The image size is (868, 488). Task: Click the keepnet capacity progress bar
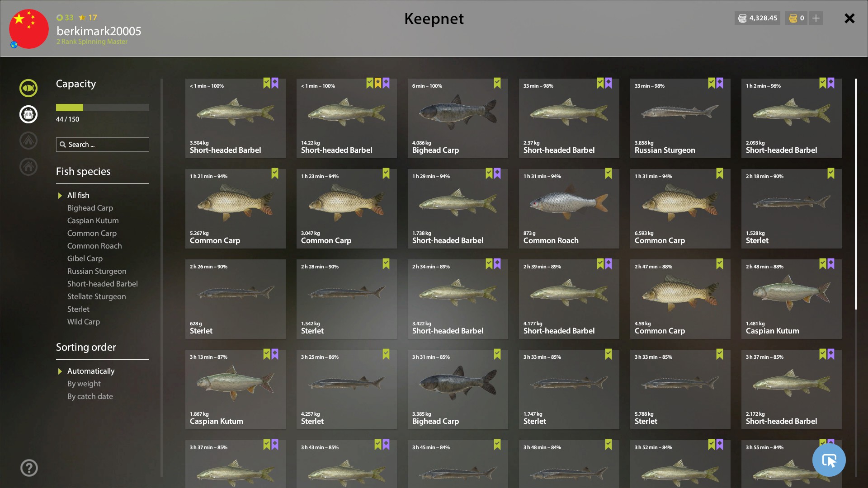pos(103,108)
